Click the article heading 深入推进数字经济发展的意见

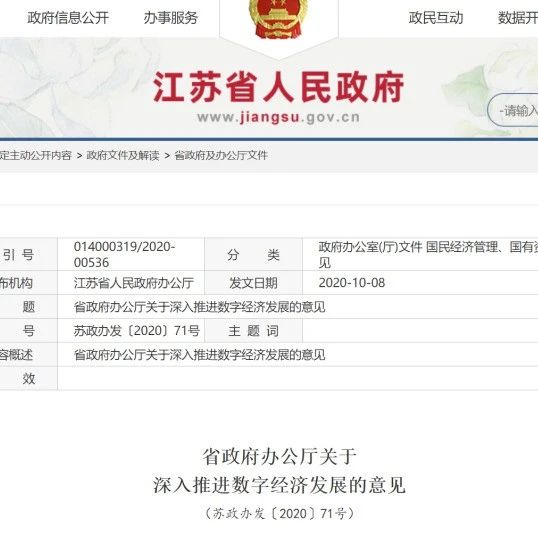pos(279,485)
